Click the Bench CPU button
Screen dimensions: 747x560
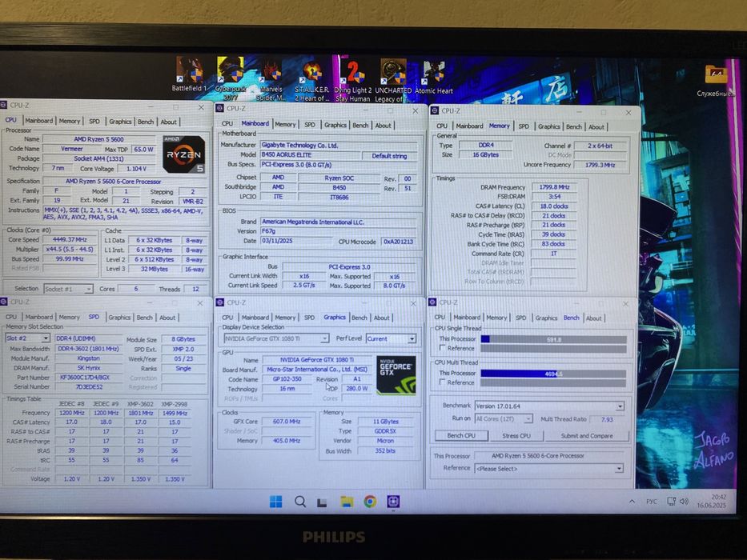pos(461,436)
